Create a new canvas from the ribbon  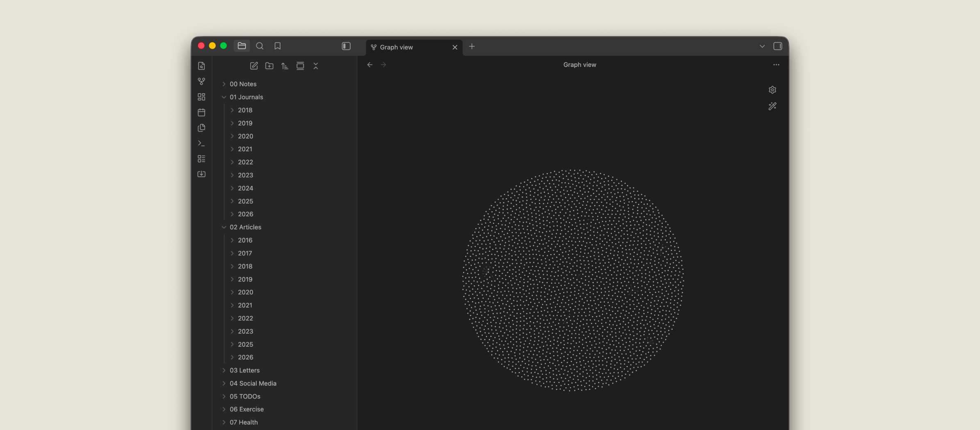(x=201, y=97)
